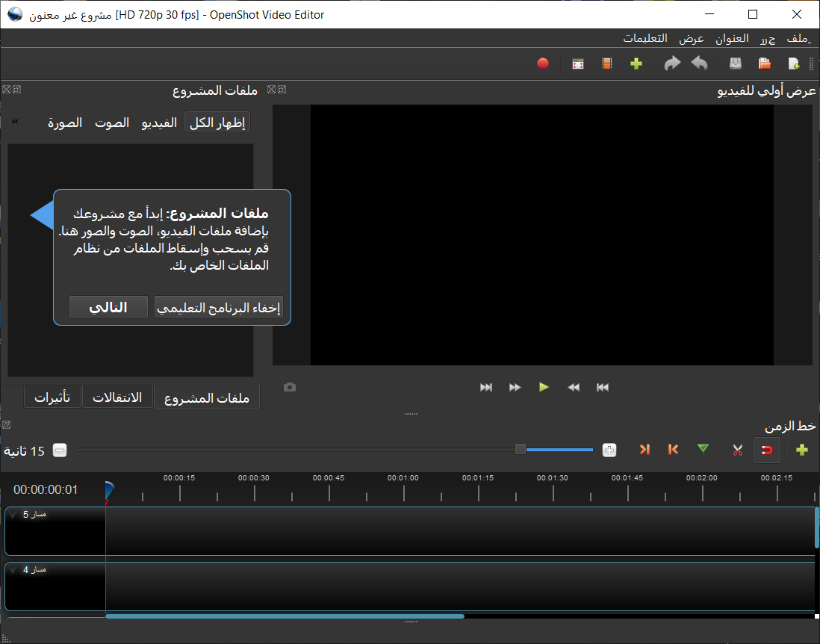This screenshot has width=820, height=644.
Task: Filter files by الصوت
Action: [x=112, y=123]
